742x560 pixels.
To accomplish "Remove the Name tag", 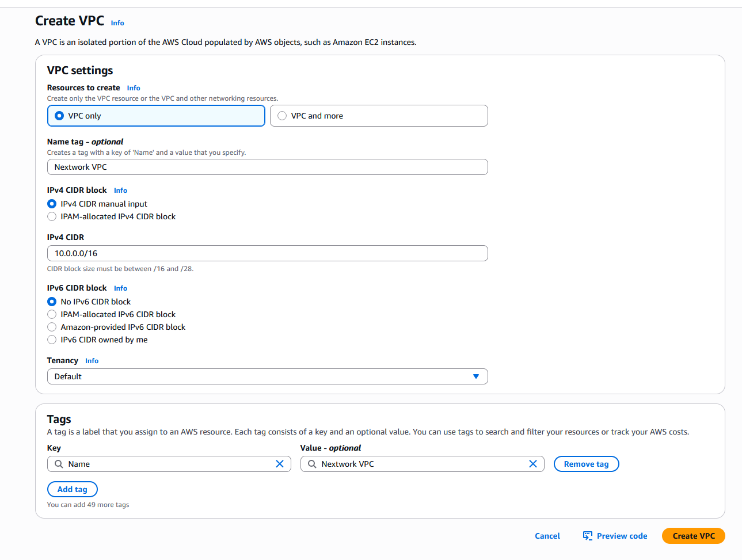I will coord(586,464).
